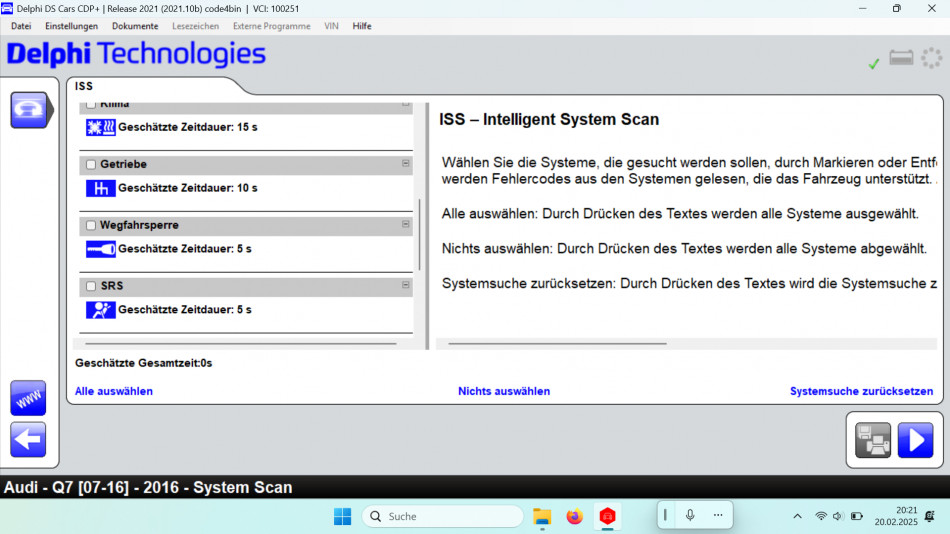
Task: Click the print report icon
Action: tap(872, 440)
